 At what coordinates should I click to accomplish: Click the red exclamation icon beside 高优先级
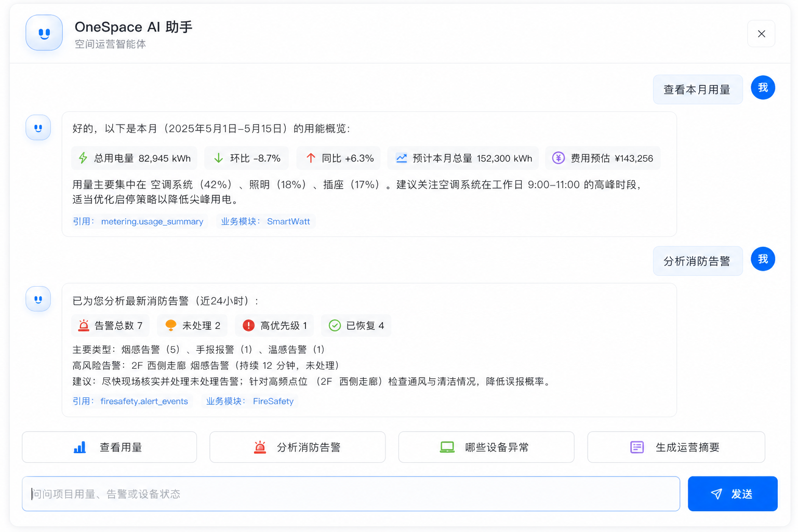point(249,326)
